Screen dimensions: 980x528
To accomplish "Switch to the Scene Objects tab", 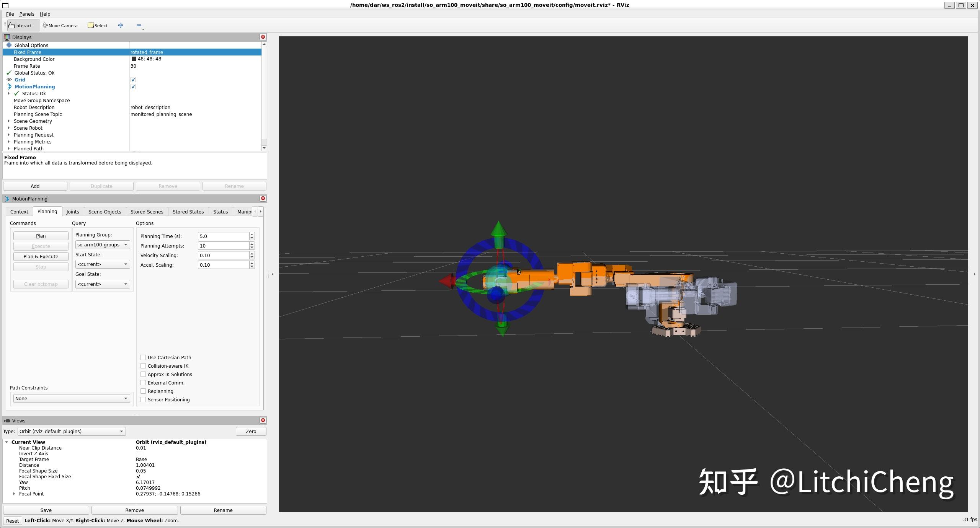I will tap(105, 212).
